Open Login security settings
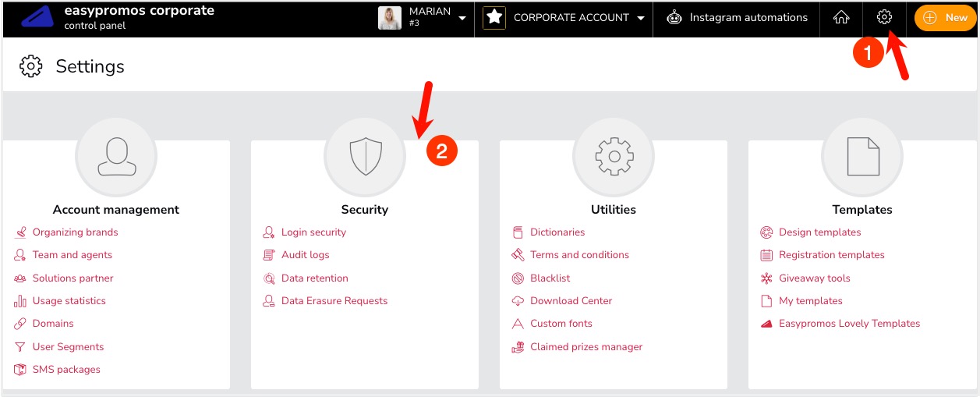The image size is (980, 397). coord(313,232)
